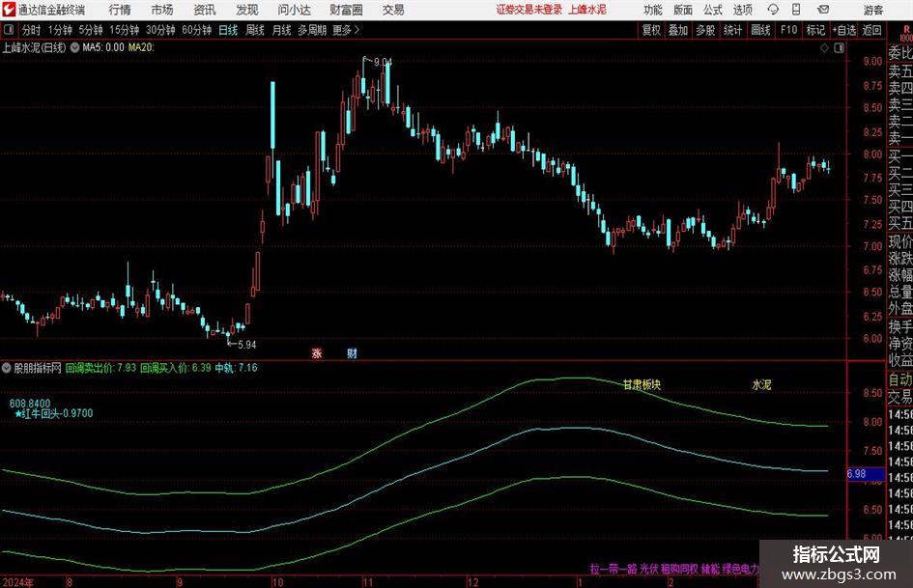Screen dimensions: 913x588
Task: Open the mobile phone icon
Action: point(796,10)
